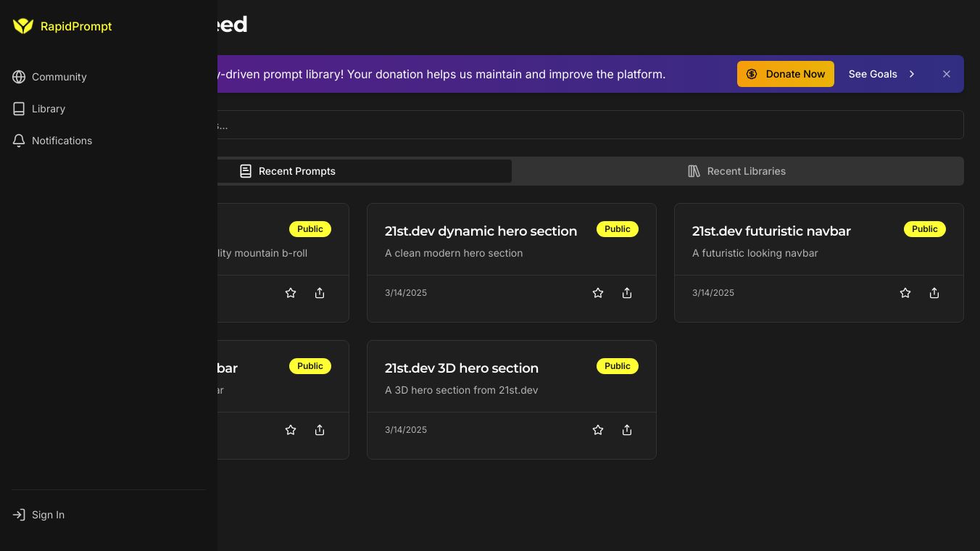Star the 21st.dev dynamic hero section prompt
Viewport: 980px width, 551px height.
coord(598,293)
